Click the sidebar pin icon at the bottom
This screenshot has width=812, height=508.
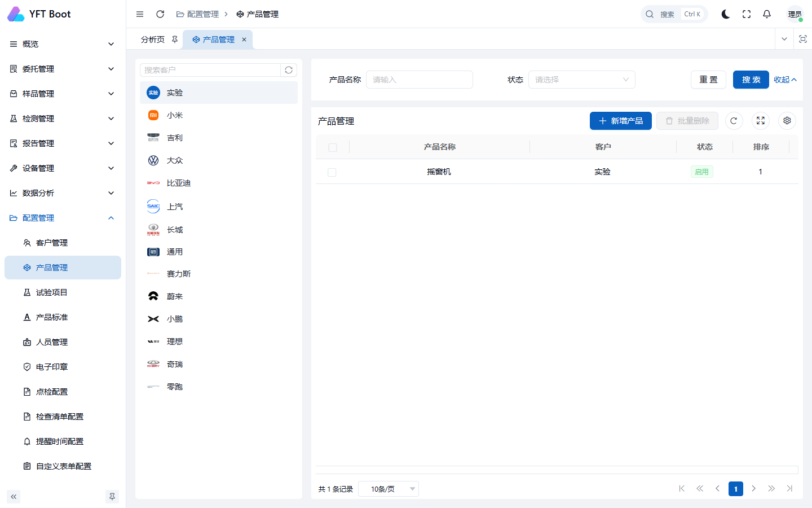[112, 497]
